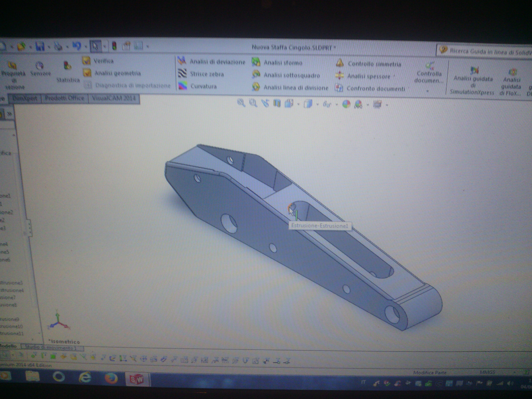Open Firefox from the taskbar

coord(110,378)
